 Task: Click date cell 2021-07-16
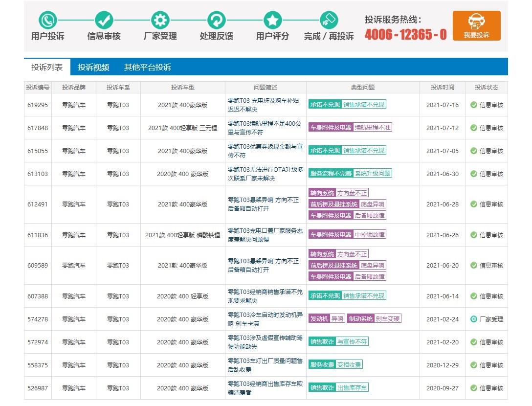443,105
